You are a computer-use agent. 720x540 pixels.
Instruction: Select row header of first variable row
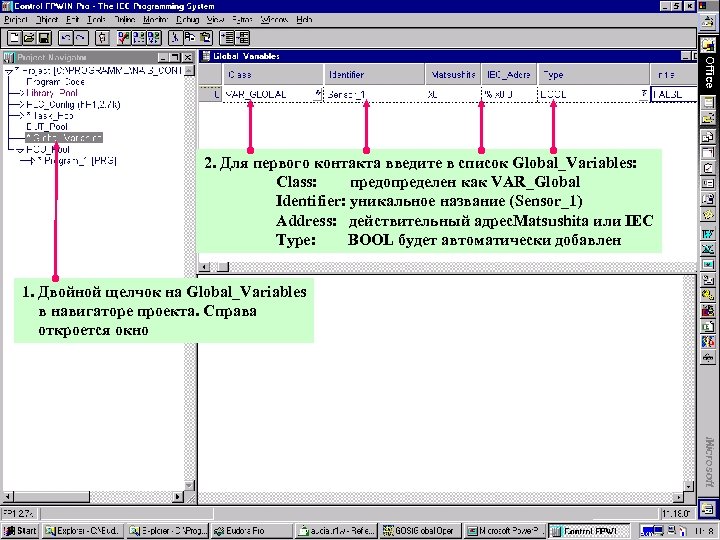211,94
